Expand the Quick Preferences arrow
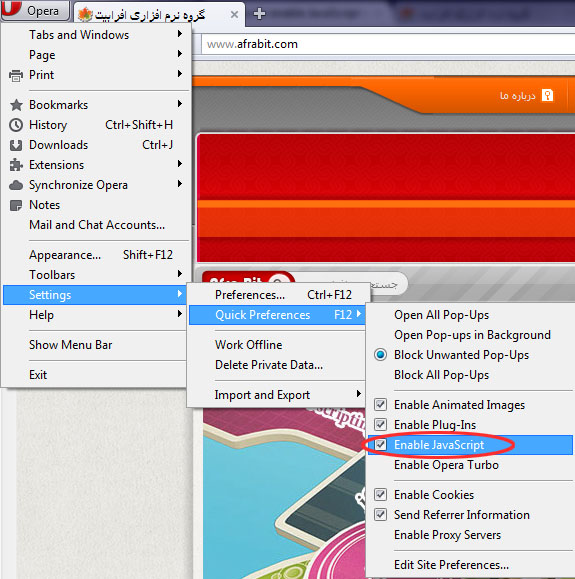This screenshot has height=579, width=575. [x=359, y=314]
